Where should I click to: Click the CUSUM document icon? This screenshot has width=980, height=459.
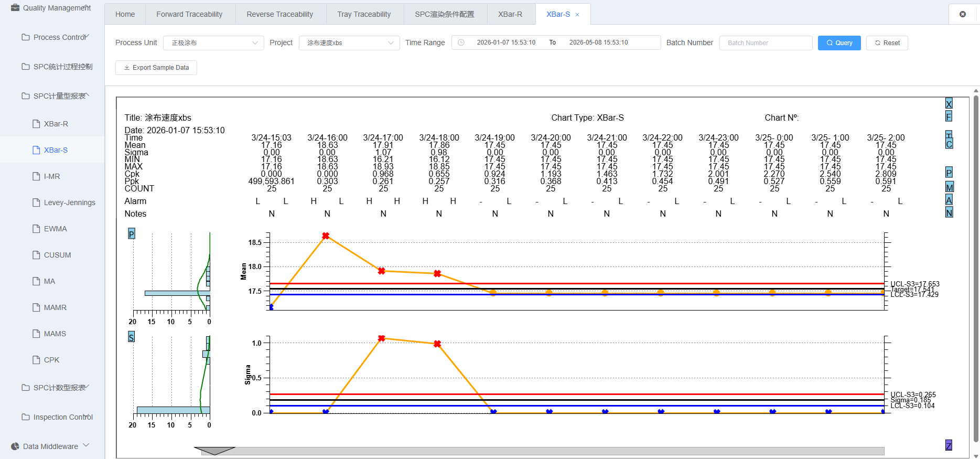tap(36, 255)
